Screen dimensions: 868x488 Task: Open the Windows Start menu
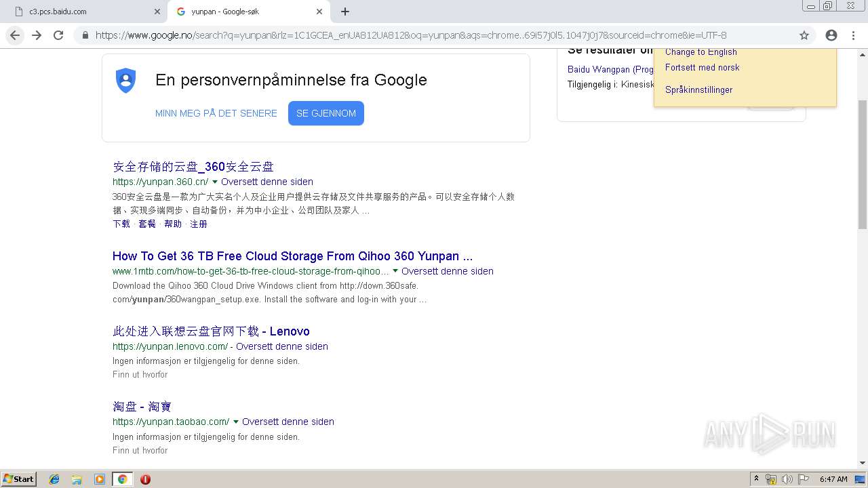point(19,479)
